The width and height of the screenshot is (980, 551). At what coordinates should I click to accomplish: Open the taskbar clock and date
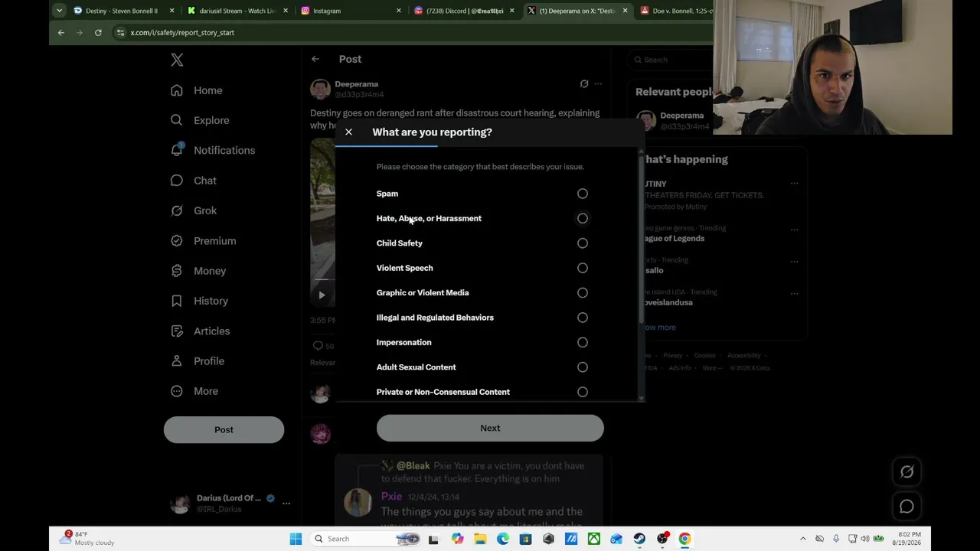point(906,539)
